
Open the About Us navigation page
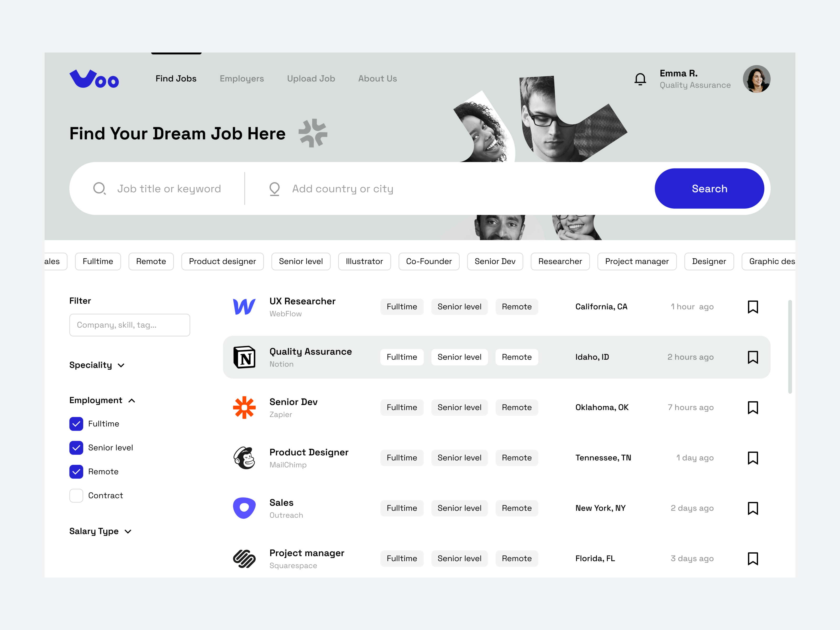pyautogui.click(x=377, y=78)
